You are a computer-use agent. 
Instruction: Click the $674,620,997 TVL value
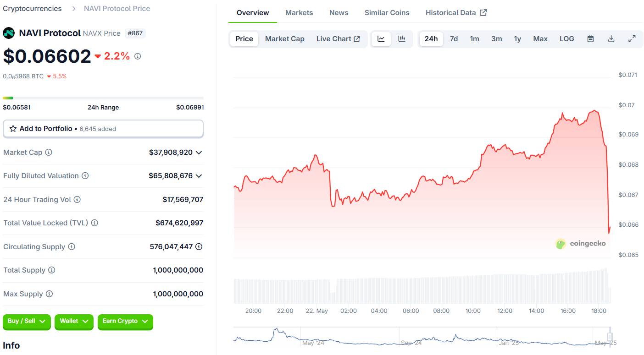pyautogui.click(x=179, y=223)
